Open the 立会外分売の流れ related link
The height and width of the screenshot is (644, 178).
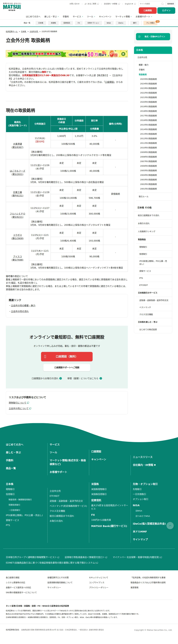tap(20, 311)
